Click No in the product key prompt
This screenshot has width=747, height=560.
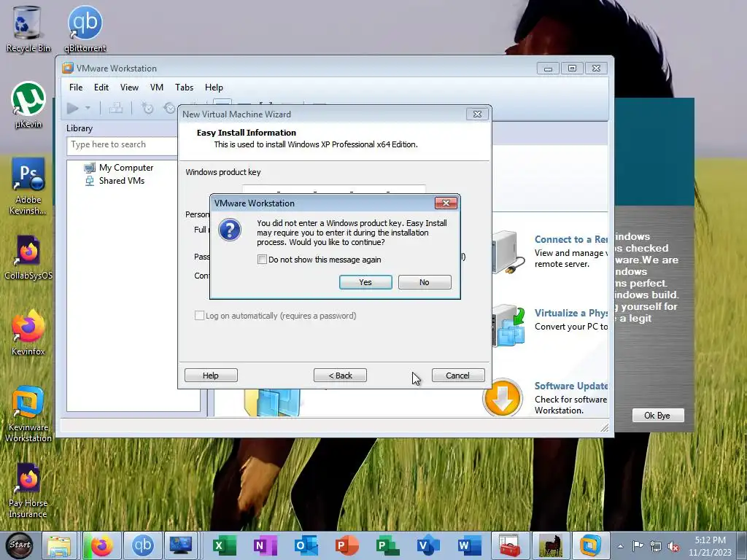[425, 282]
